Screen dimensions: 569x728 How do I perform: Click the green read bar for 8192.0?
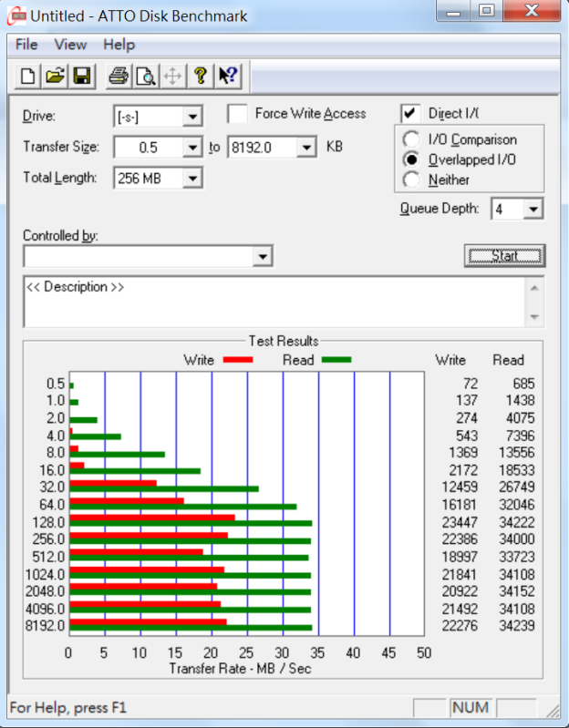(191, 628)
